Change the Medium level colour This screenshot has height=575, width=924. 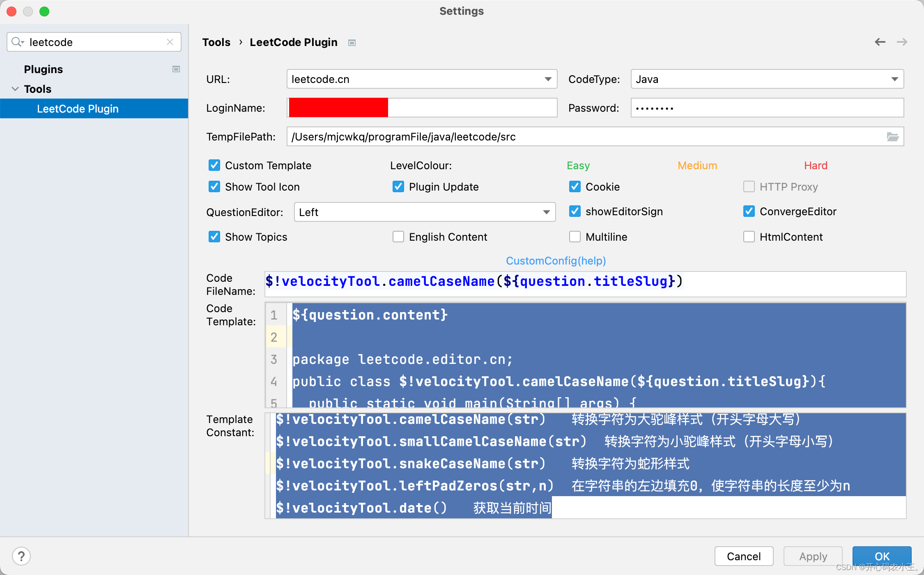(x=697, y=166)
